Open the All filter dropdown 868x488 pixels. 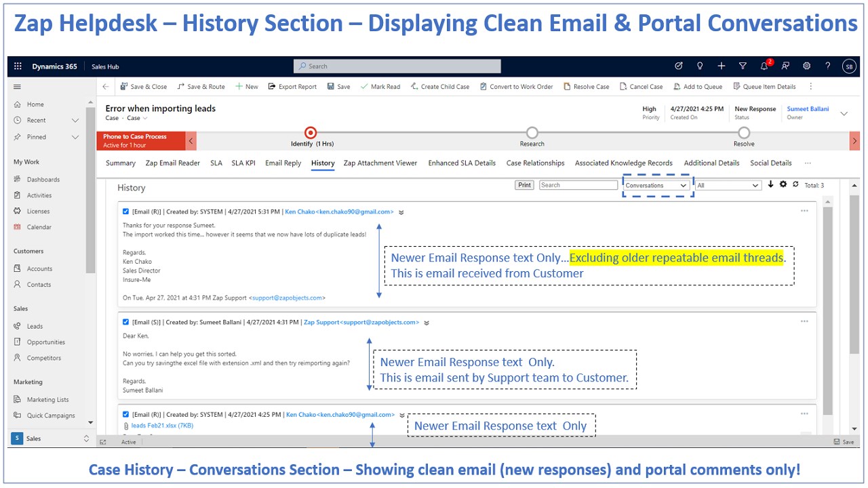click(728, 185)
